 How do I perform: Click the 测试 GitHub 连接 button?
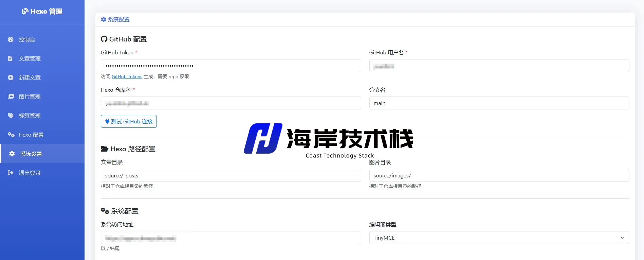129,121
